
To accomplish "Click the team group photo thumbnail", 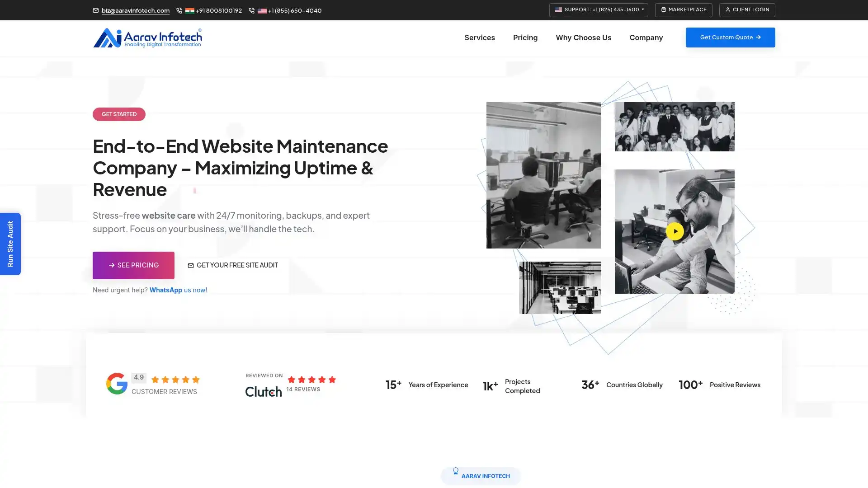I will (x=674, y=127).
